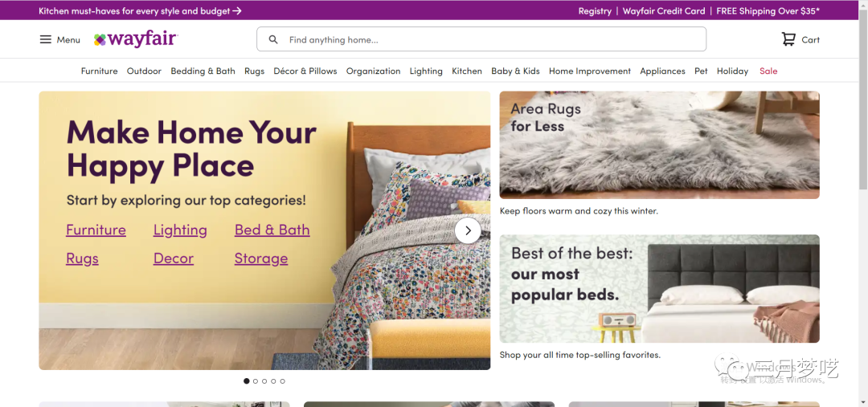
Task: Open the Appliances category
Action: (x=662, y=71)
